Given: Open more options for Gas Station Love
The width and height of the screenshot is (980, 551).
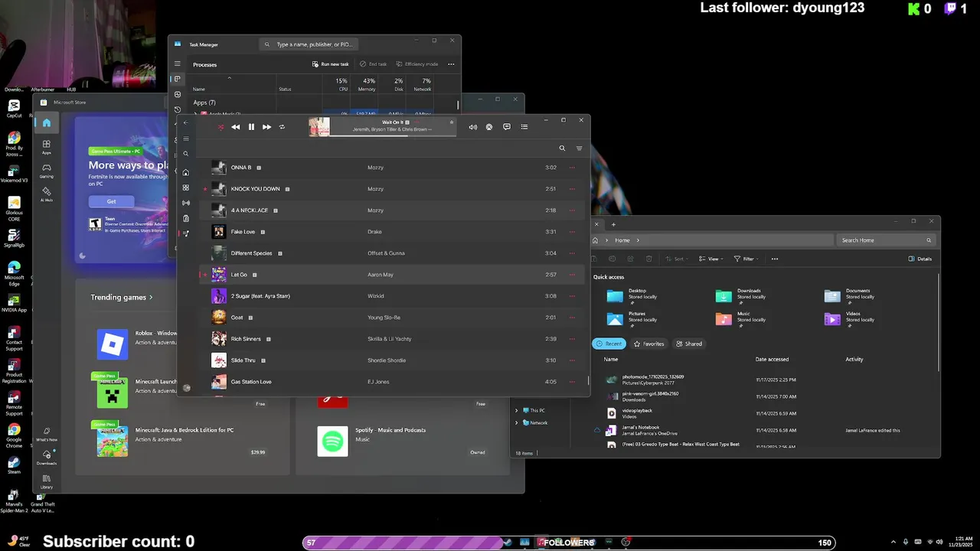Looking at the screenshot, I should [572, 382].
